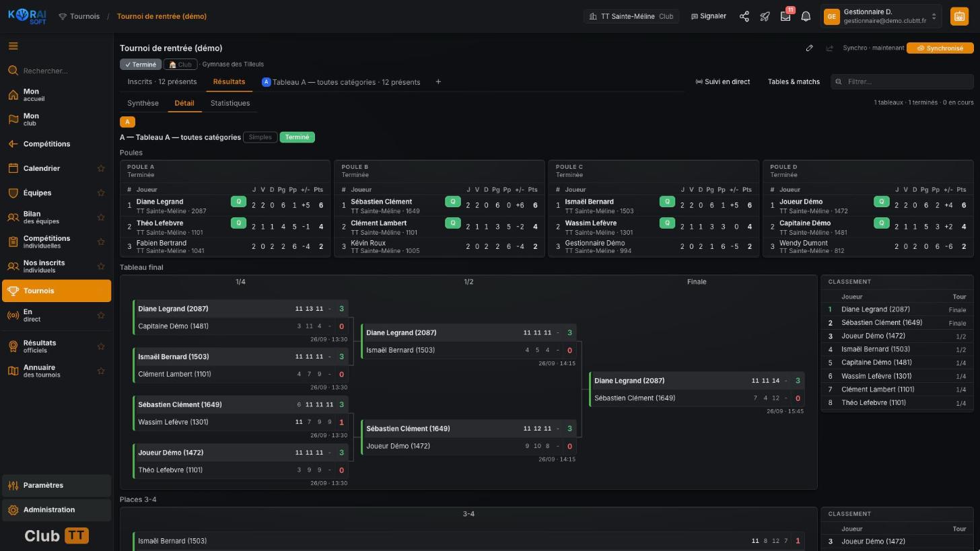Open the inbox with 11 badge
Screen dimensions: 980x551
(785, 16)
